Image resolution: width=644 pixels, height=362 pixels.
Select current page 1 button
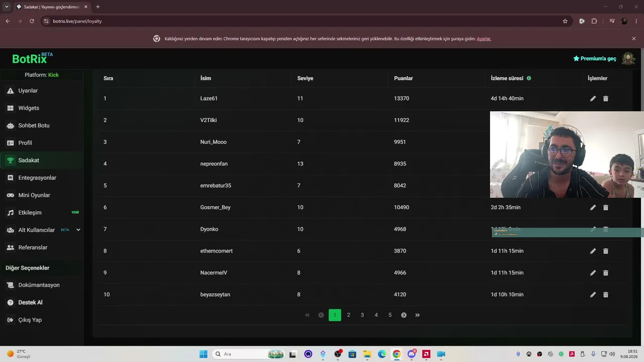click(335, 315)
